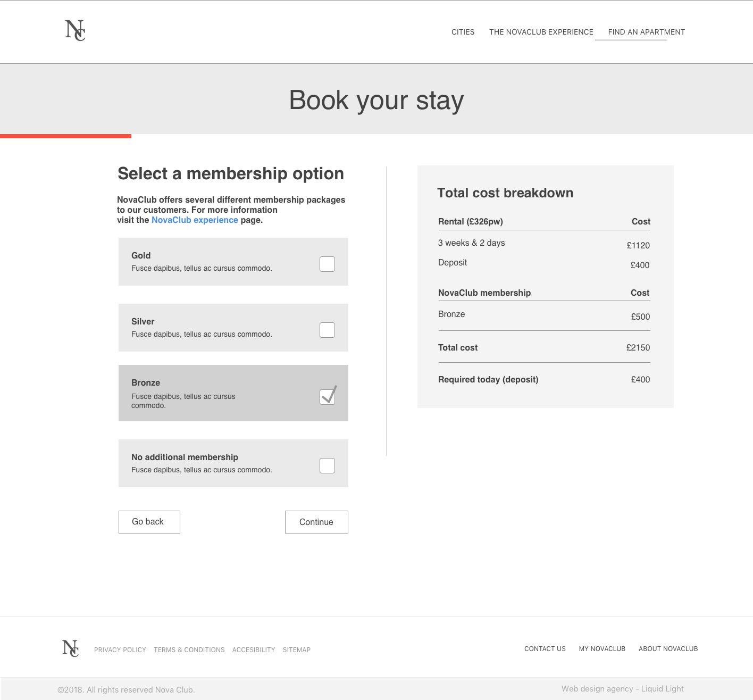The width and height of the screenshot is (753, 700).
Task: Open Find an Apartment in navigation
Action: (646, 32)
